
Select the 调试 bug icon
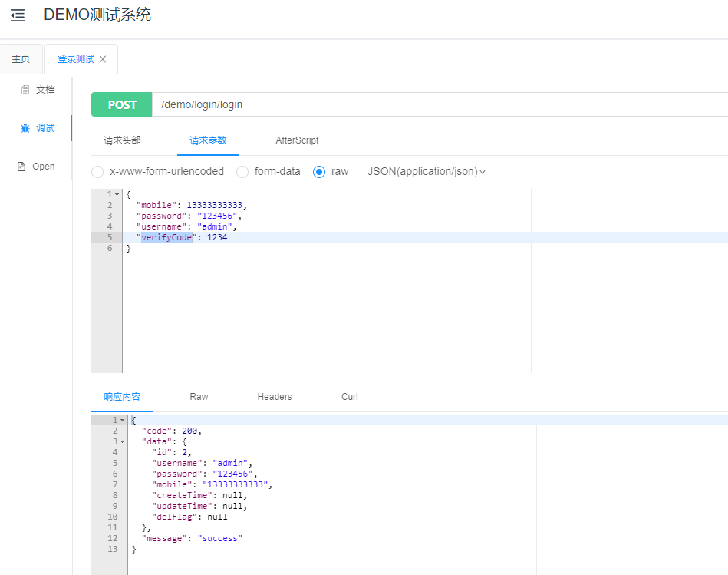pyautogui.click(x=25, y=128)
